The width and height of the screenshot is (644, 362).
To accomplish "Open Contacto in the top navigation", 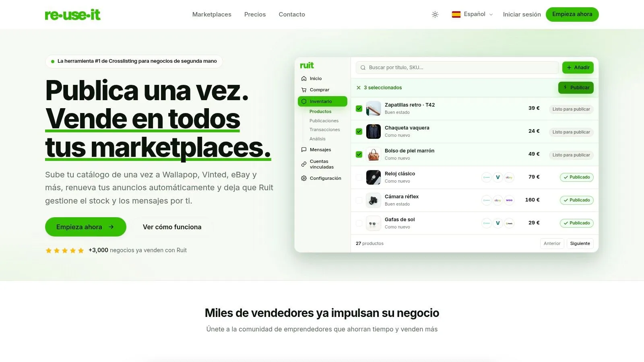I will 292,14.
